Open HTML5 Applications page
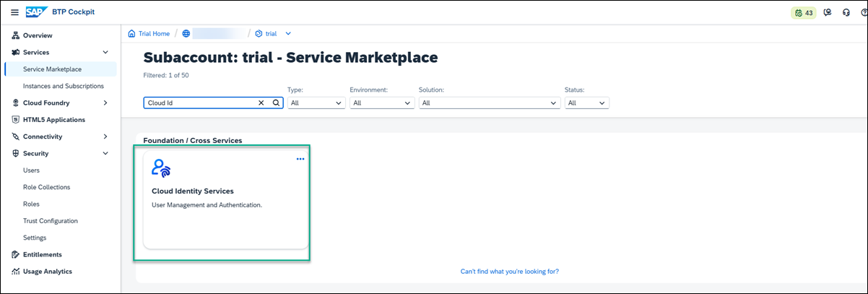Viewport: 868px width, 294px height. click(x=54, y=120)
